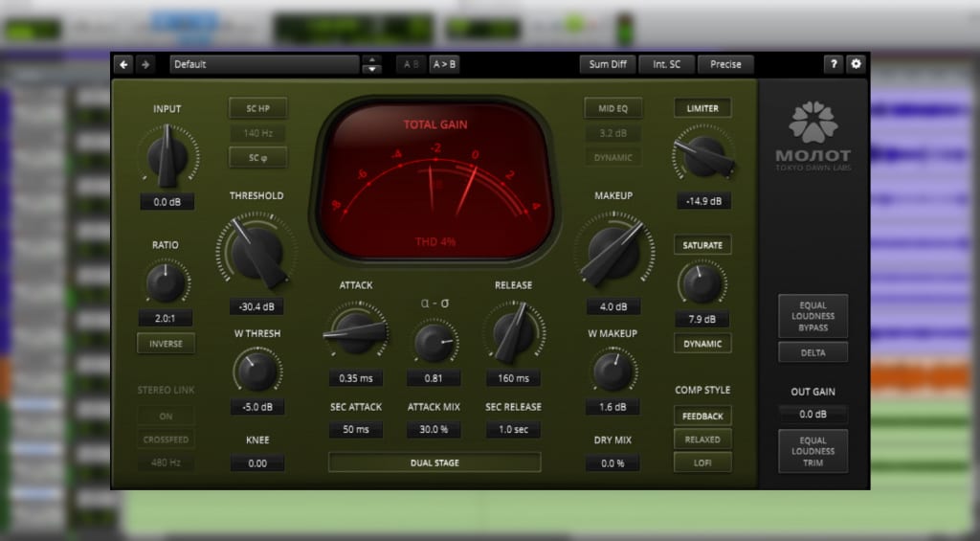Edit the DRY MIX 0.0 % field
This screenshot has width=980, height=541.
coord(612,463)
